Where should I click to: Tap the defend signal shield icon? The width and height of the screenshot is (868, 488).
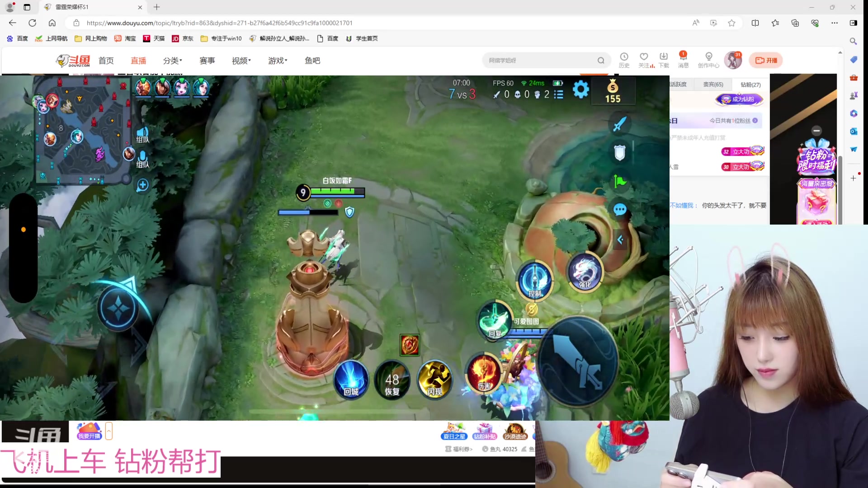(x=619, y=153)
